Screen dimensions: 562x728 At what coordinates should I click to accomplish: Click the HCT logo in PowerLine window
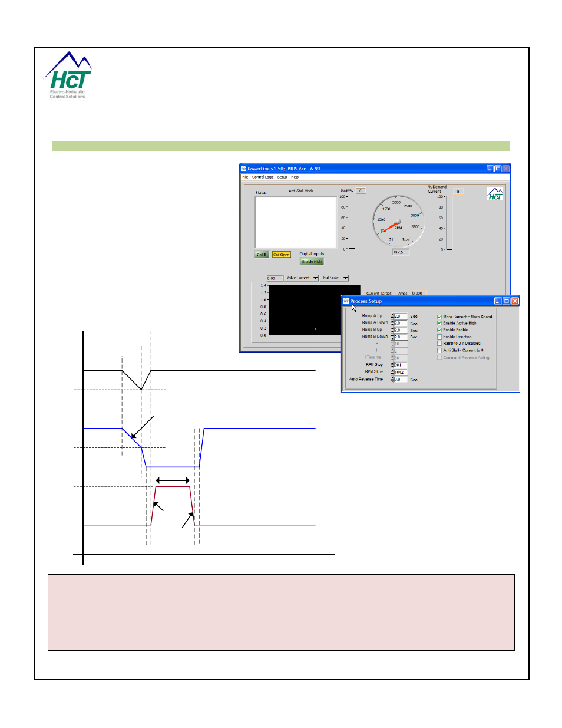click(495, 194)
